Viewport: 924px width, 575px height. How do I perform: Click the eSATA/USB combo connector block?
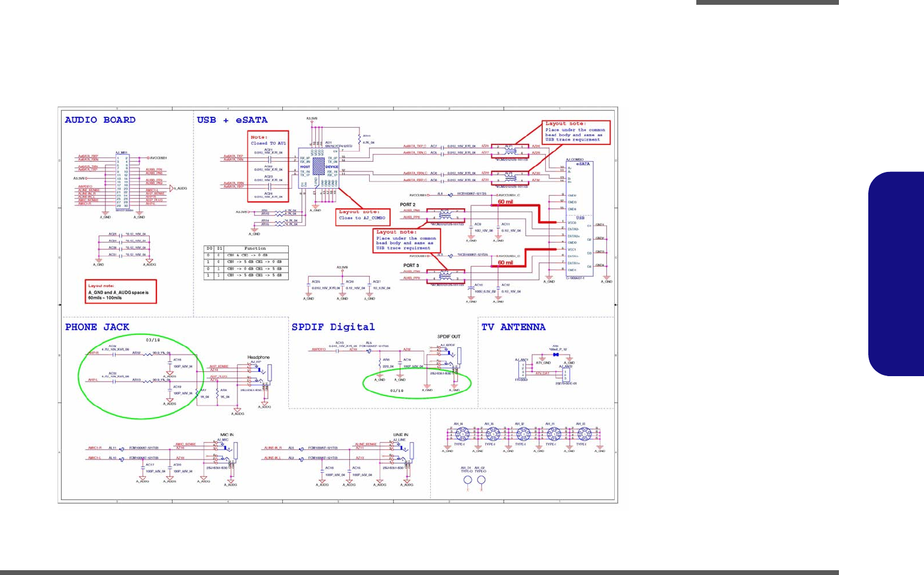coord(579,219)
